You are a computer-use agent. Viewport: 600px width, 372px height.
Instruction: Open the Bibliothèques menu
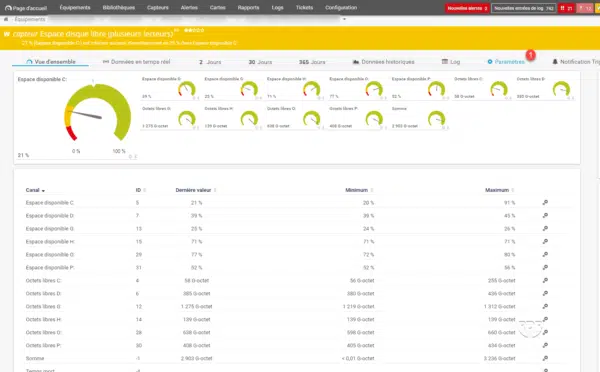tap(119, 8)
